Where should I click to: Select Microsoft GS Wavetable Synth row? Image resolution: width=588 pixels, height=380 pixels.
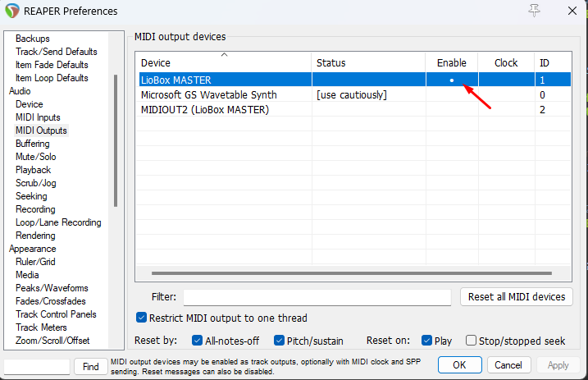(353, 95)
